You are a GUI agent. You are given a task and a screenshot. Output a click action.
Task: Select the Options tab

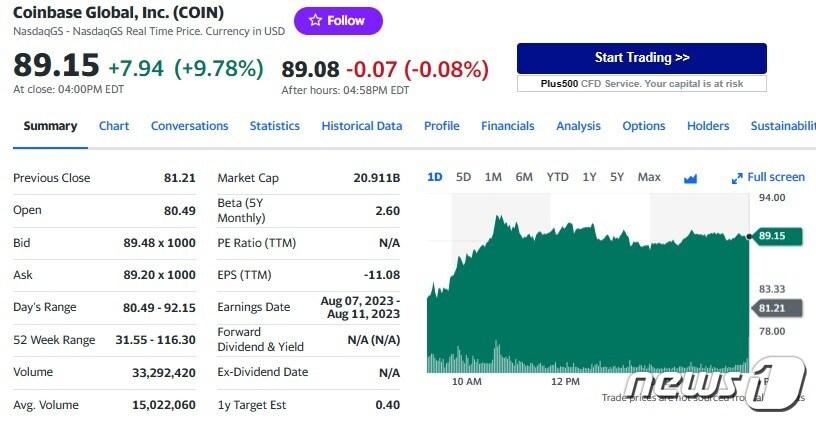[643, 126]
